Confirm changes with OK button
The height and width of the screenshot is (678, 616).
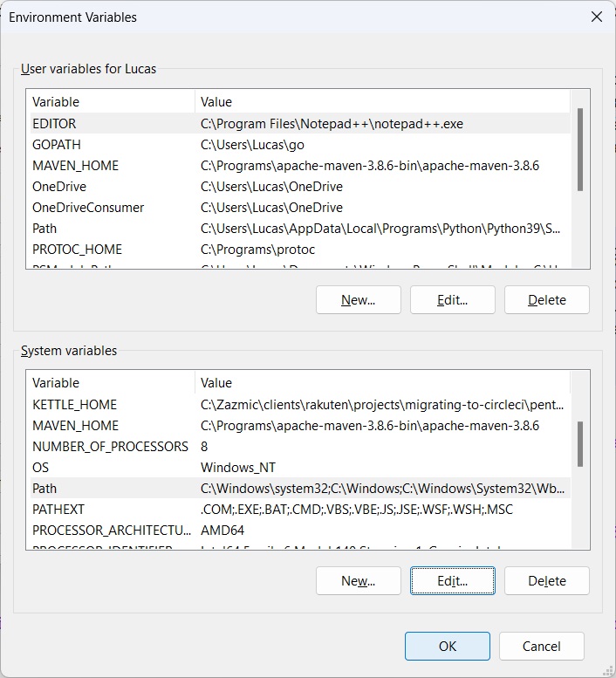(x=447, y=646)
